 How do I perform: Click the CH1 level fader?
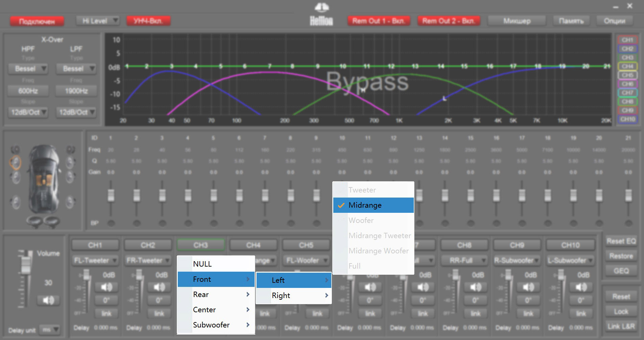click(x=87, y=275)
